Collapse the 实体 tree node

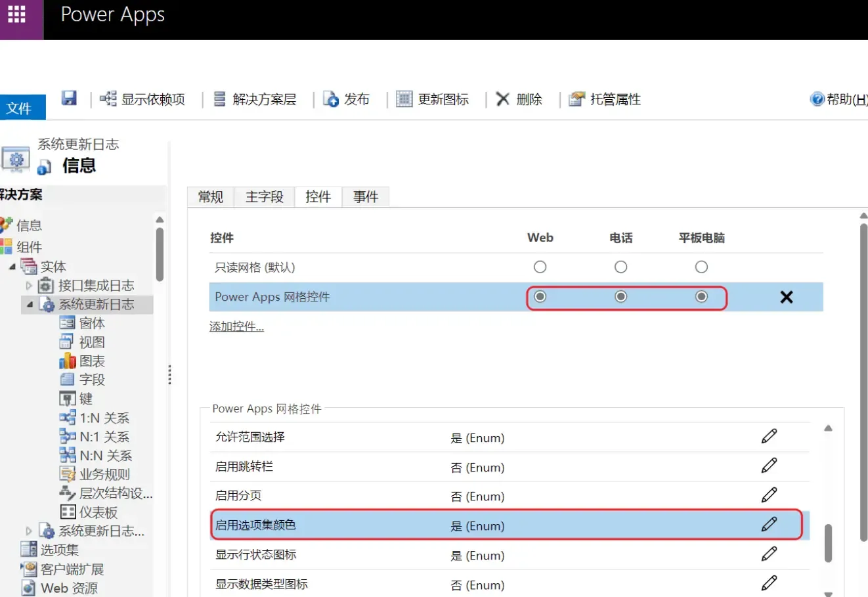pyautogui.click(x=12, y=267)
